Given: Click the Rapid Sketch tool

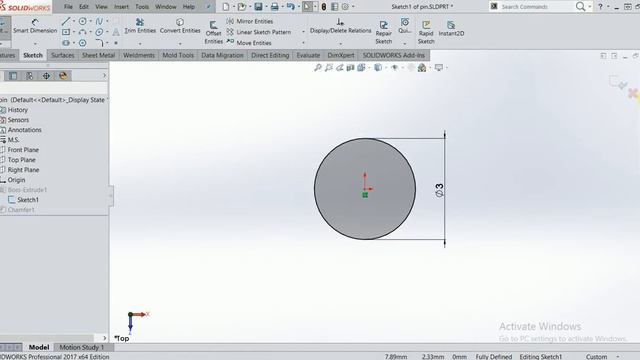Looking at the screenshot, I should [426, 33].
